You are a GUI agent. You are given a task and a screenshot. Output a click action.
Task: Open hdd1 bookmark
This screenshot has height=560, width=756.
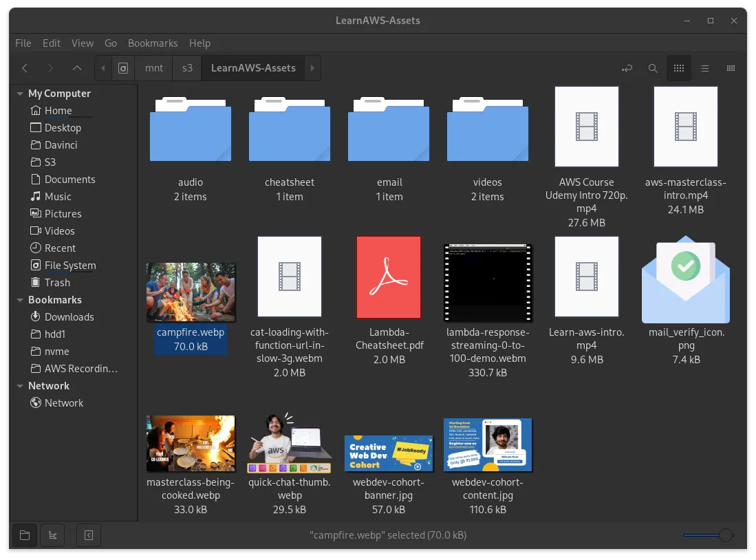coord(54,334)
